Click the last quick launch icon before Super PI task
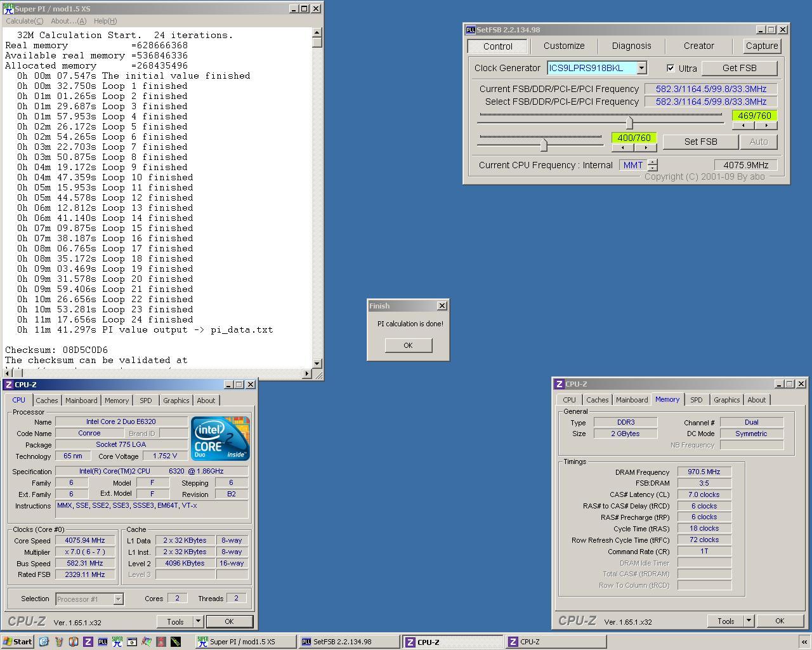 pos(176,642)
